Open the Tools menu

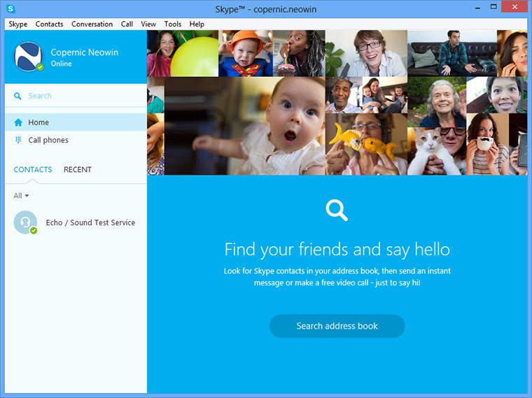(173, 24)
